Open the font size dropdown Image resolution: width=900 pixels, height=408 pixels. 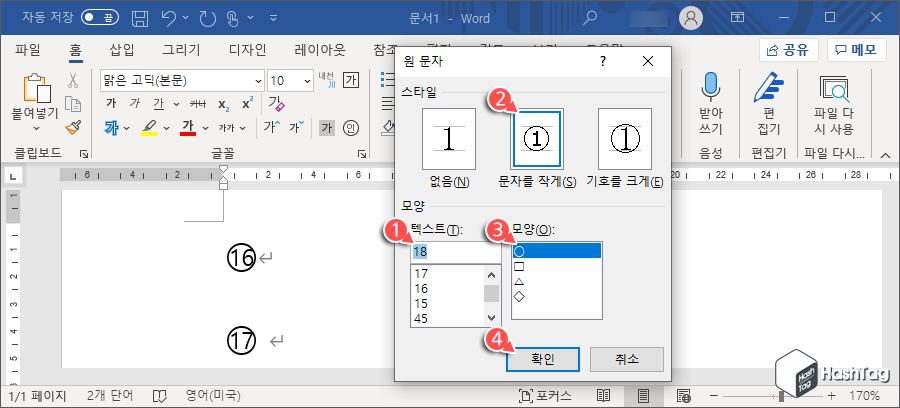point(307,80)
